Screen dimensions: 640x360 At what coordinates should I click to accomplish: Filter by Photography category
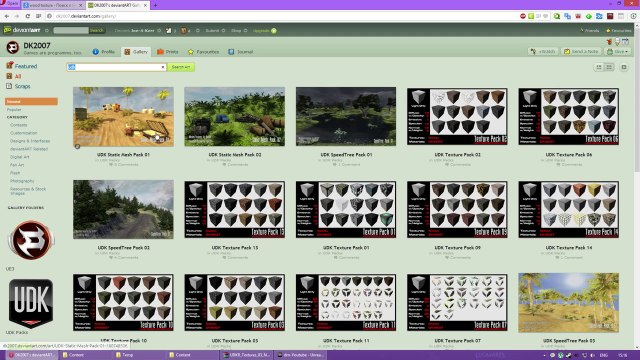point(22,181)
